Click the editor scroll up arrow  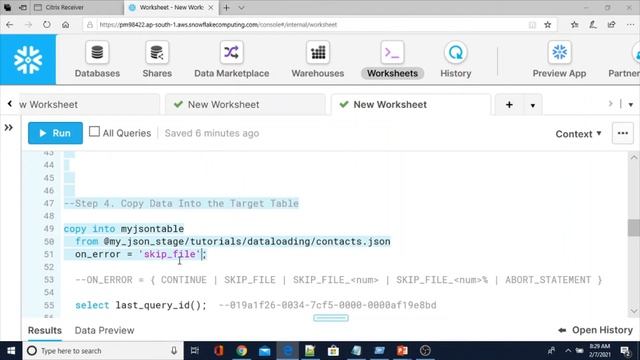click(633, 158)
